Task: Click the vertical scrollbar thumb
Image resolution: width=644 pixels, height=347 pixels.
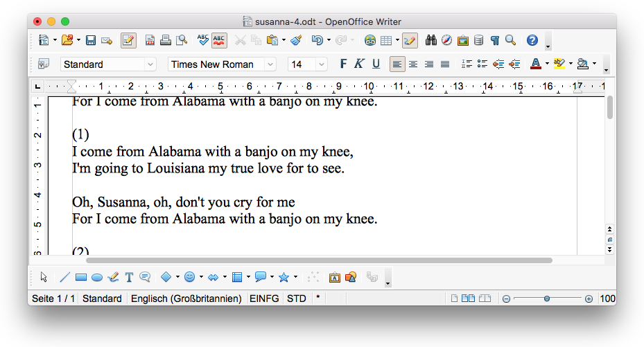Action: 610,107
